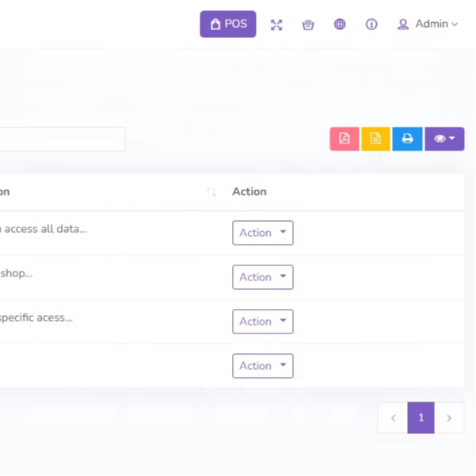The width and height of the screenshot is (476, 476).
Task: Go to next page arrow
Action: click(x=449, y=418)
